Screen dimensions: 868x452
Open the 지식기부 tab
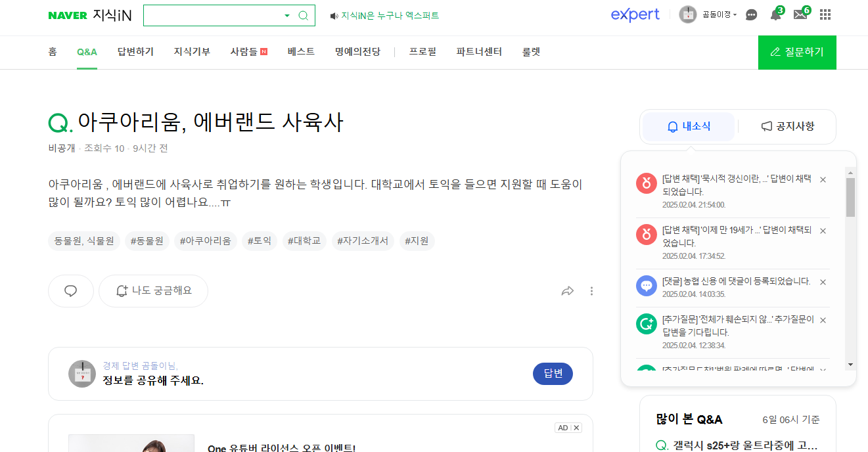coord(192,52)
